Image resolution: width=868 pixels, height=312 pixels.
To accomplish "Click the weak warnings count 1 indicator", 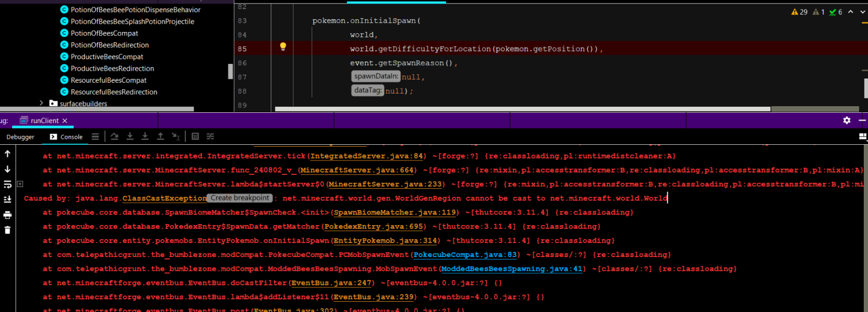I will point(819,12).
